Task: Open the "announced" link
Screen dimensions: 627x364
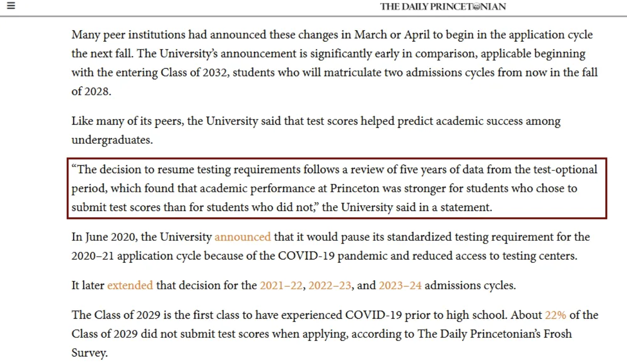Action: pyautogui.click(x=242, y=237)
